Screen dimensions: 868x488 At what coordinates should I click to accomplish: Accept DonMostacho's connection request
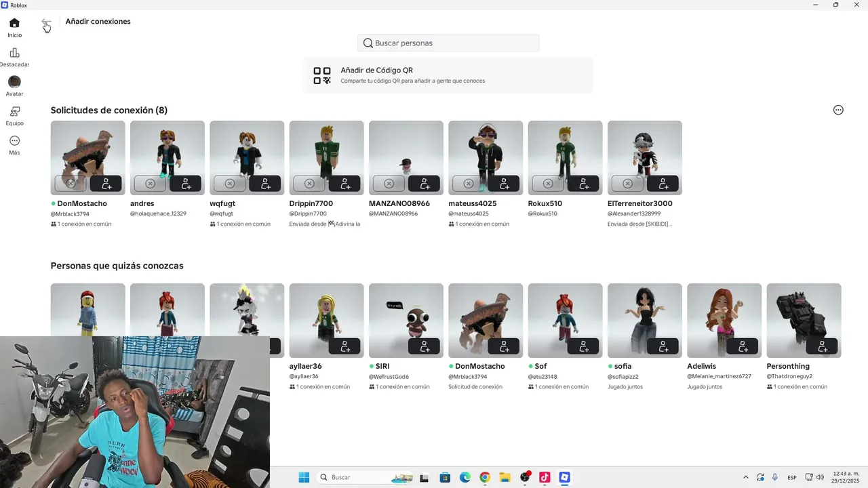pyautogui.click(x=106, y=184)
